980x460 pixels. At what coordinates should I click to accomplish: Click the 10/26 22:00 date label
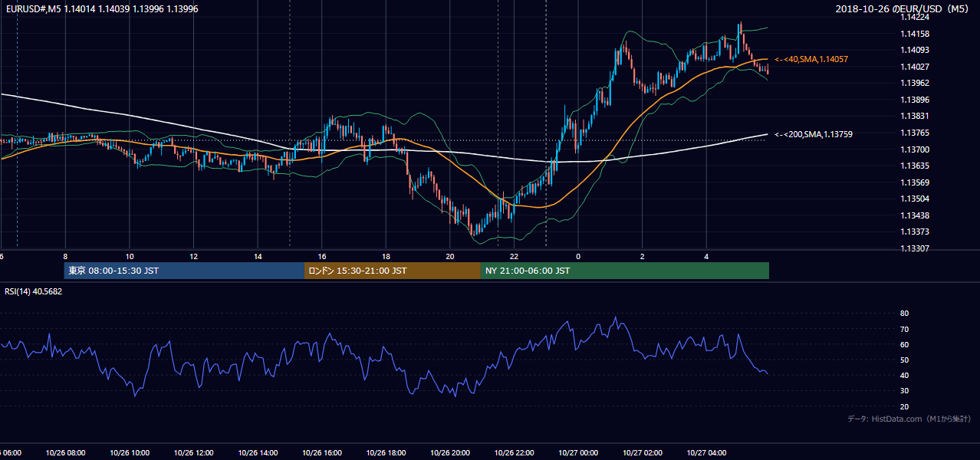pyautogui.click(x=514, y=453)
